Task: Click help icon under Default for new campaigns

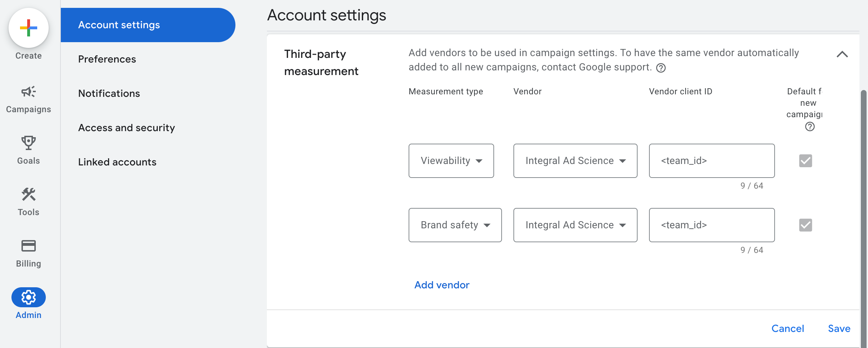Action: pos(810,126)
